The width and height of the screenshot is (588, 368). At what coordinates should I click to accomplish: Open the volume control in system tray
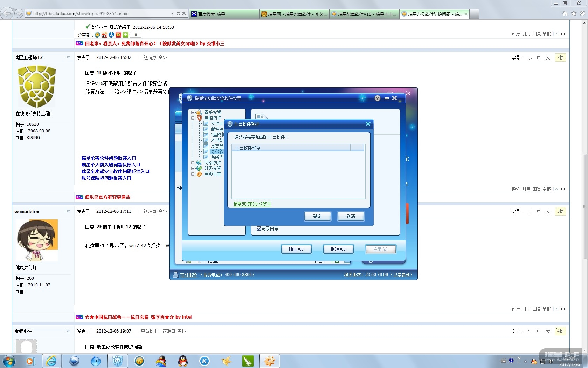pyautogui.click(x=551, y=361)
